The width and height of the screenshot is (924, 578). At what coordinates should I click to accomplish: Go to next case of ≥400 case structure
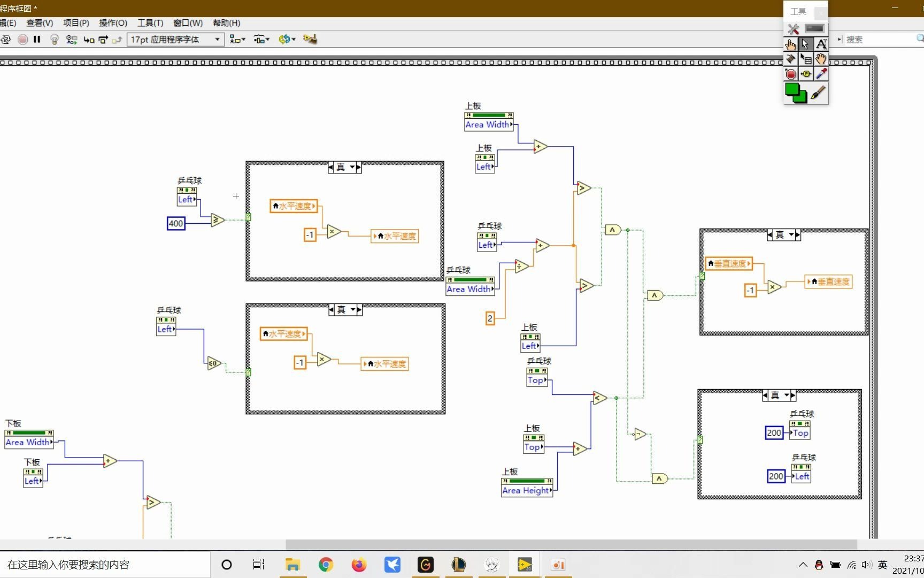[359, 168]
